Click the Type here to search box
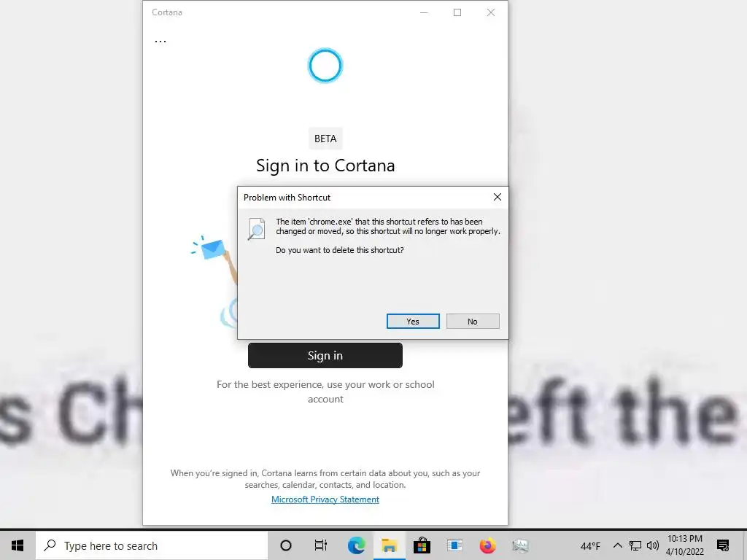The image size is (747, 560). click(x=152, y=545)
